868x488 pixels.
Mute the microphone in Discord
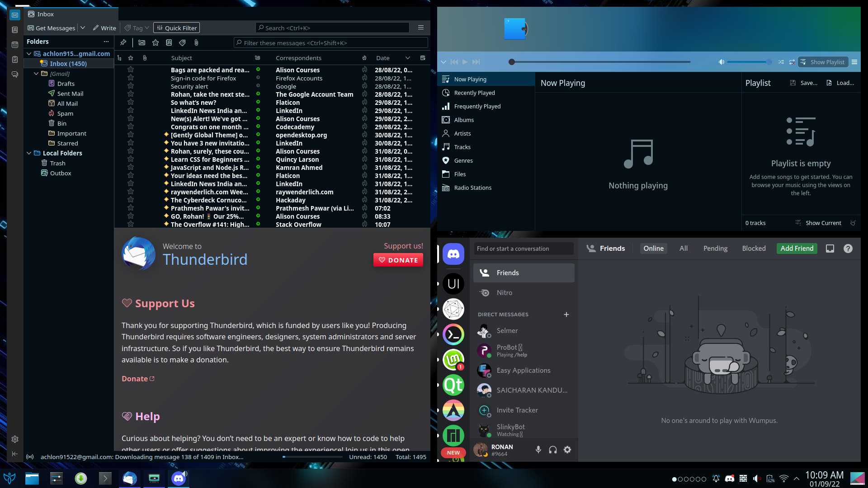(x=538, y=450)
